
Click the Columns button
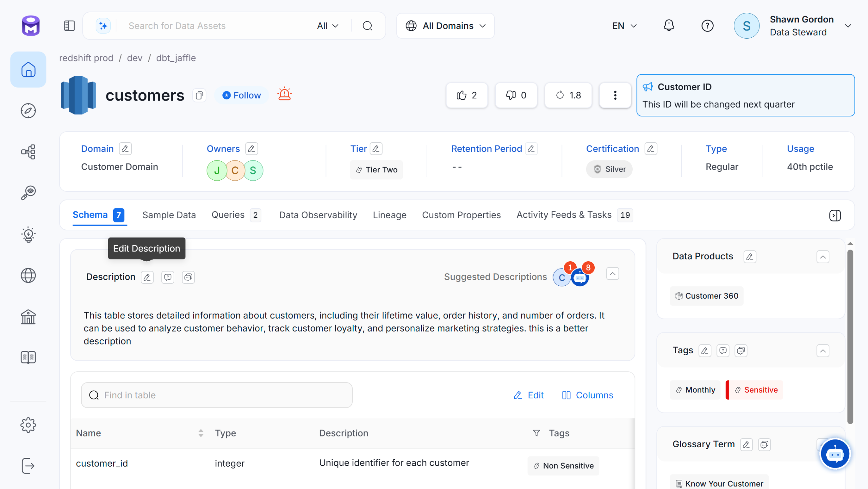tap(587, 395)
